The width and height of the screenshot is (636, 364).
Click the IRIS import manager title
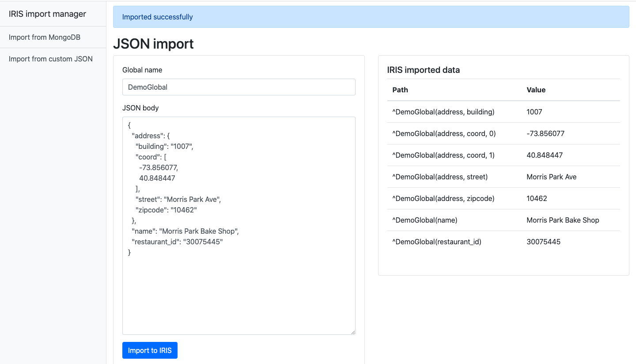click(x=47, y=14)
